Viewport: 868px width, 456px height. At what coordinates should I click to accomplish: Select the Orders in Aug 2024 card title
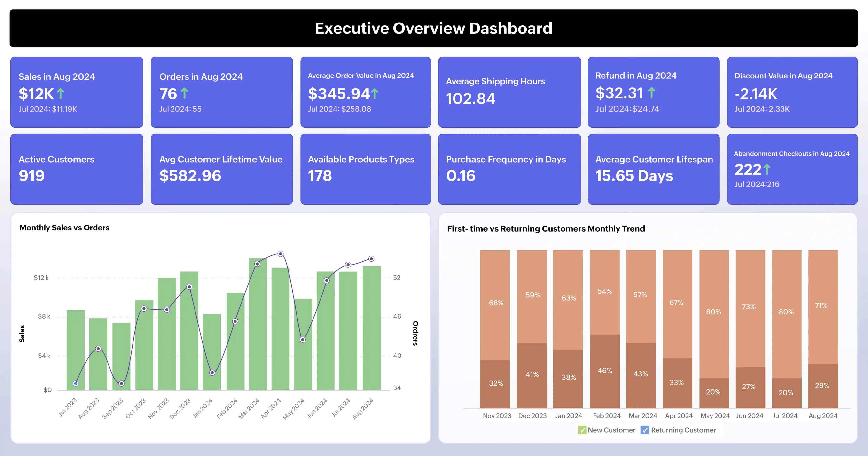(201, 77)
